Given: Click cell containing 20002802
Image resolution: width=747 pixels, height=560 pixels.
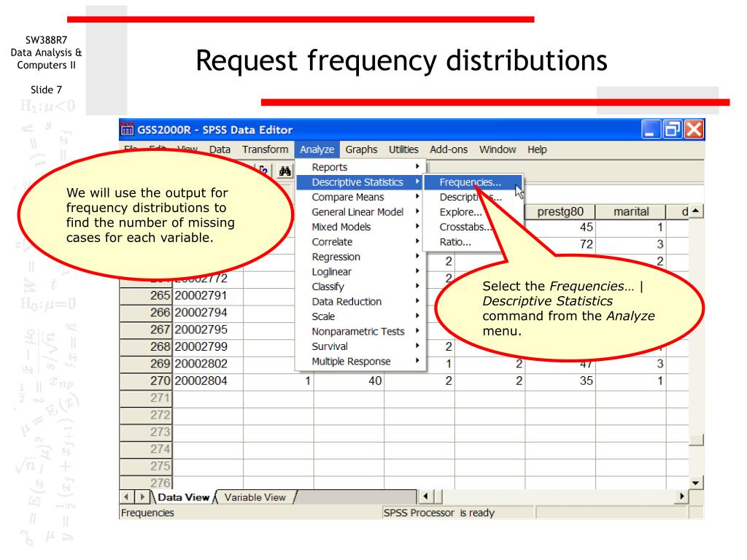Looking at the screenshot, I should (x=208, y=364).
